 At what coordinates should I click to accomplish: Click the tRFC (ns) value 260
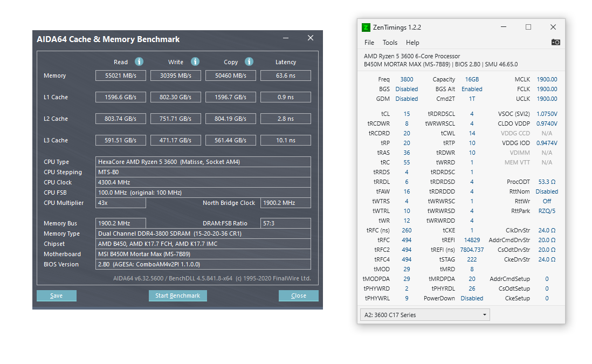point(407,230)
